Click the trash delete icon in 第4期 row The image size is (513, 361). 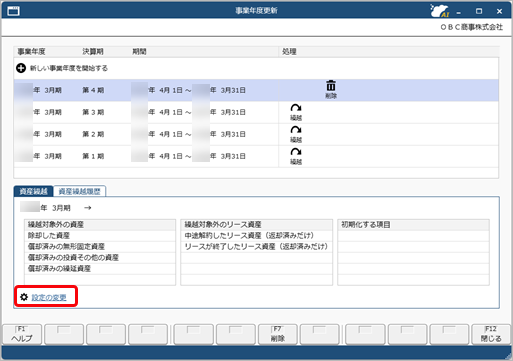331,89
